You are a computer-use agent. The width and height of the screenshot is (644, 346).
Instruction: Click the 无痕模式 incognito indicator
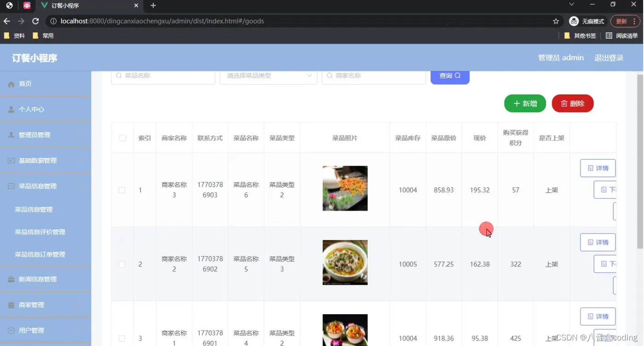tap(587, 21)
